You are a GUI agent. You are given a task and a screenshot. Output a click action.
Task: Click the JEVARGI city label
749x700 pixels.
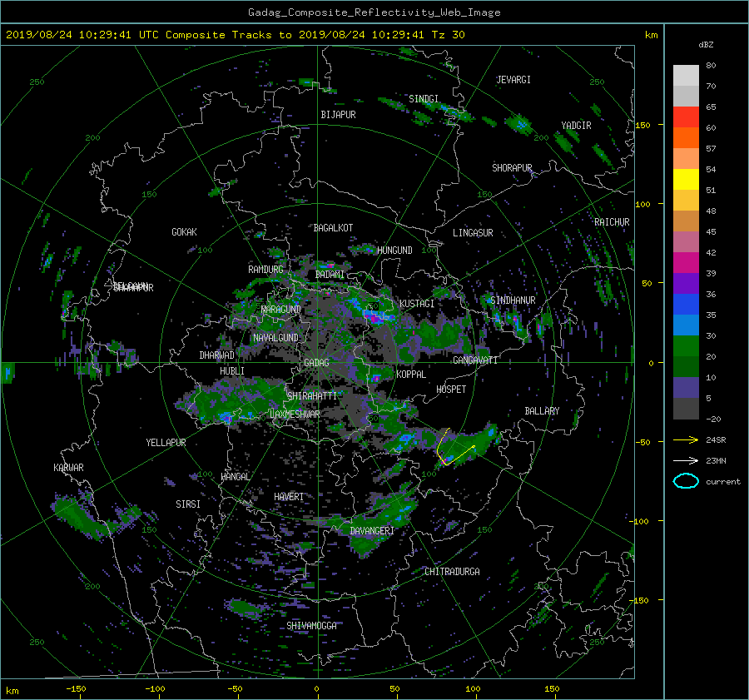513,80
